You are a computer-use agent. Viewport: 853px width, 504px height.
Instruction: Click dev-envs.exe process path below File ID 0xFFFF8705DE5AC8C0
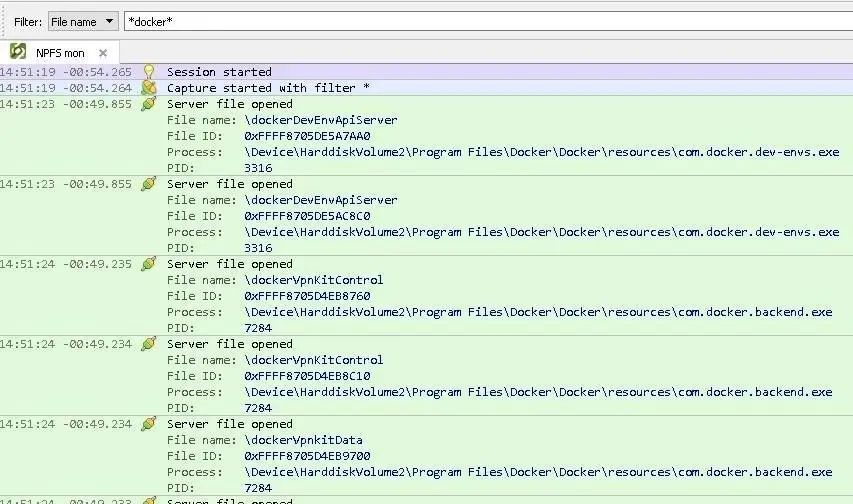pos(542,232)
